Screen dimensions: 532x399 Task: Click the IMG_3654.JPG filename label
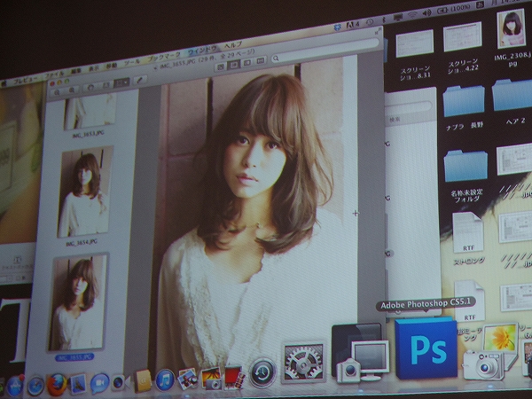(82, 243)
